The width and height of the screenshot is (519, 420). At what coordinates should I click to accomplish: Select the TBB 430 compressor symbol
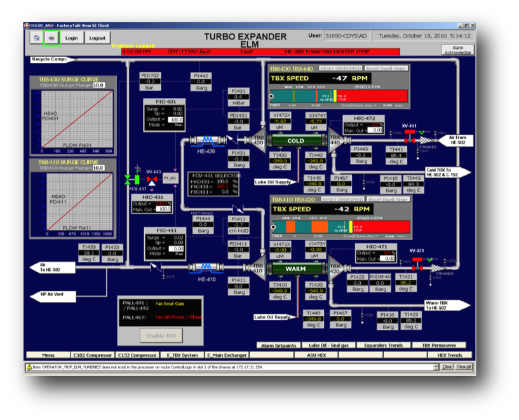point(259,140)
